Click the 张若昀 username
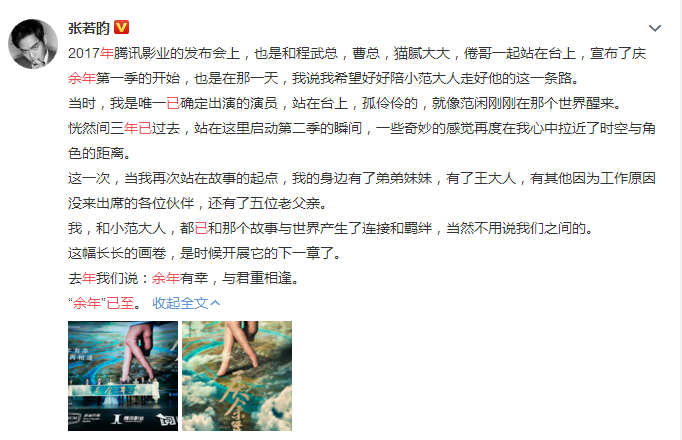 [89, 28]
